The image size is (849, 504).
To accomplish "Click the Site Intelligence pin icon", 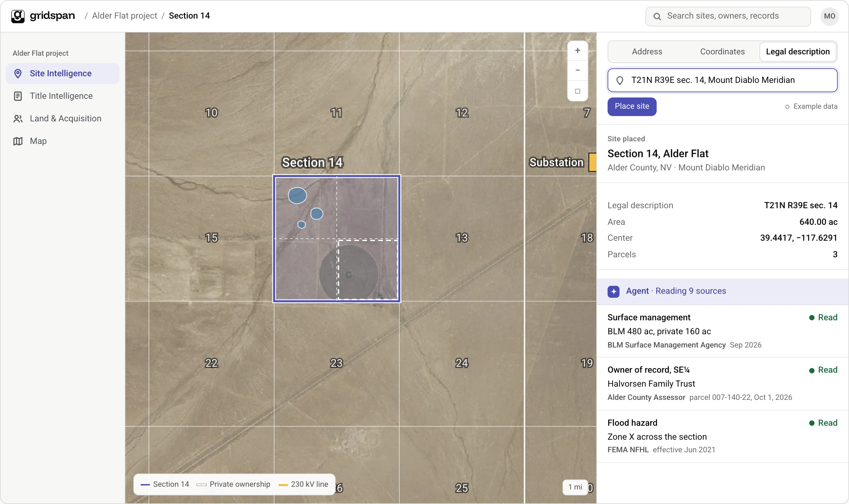I will point(18,74).
